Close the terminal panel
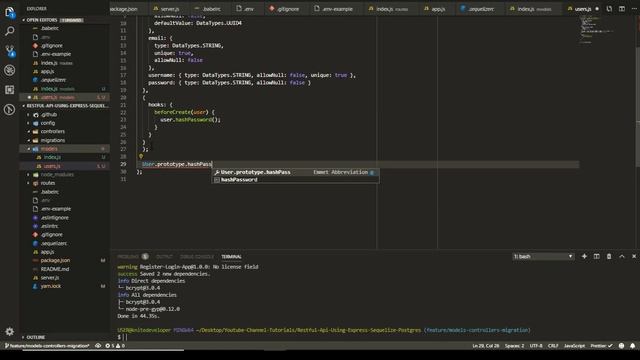The height and width of the screenshot is (360, 640). (634, 256)
